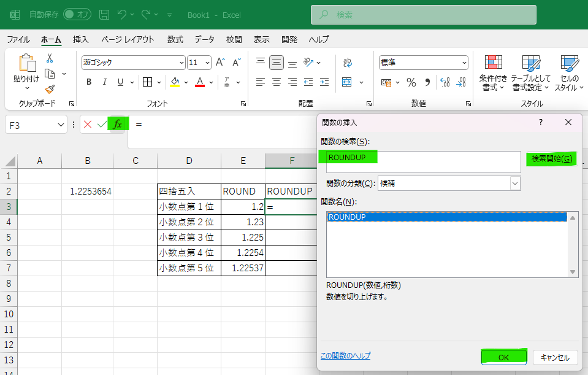Toggle the AutoSave switch
The width and height of the screenshot is (588, 375).
(x=77, y=15)
